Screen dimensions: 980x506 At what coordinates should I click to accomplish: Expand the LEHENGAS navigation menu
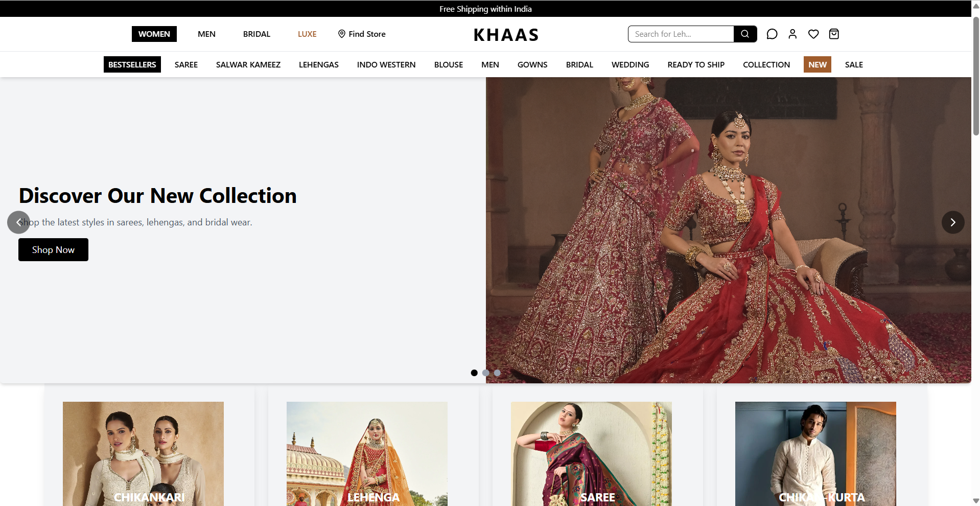(318, 65)
